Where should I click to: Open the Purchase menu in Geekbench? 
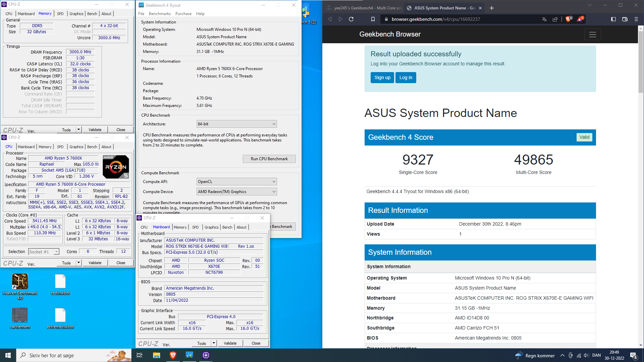coord(183,14)
